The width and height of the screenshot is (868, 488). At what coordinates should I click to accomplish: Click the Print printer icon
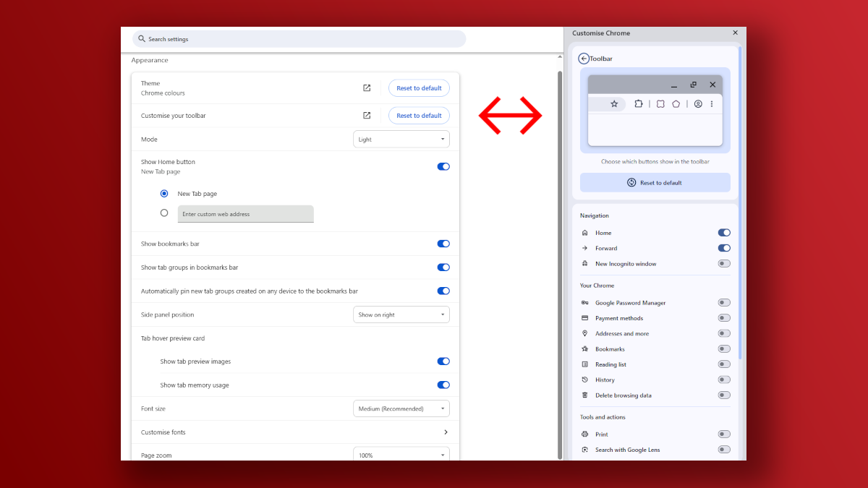coord(584,434)
